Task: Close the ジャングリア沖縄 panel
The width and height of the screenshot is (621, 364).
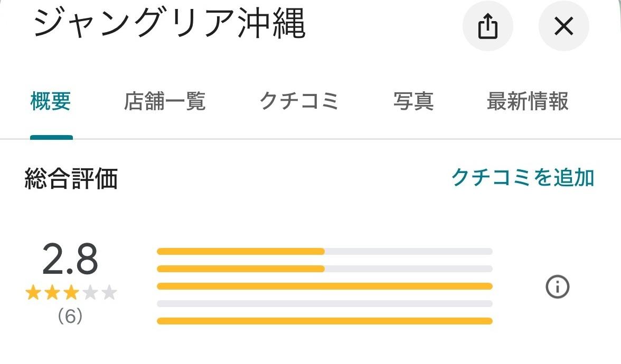Action: coord(563,25)
